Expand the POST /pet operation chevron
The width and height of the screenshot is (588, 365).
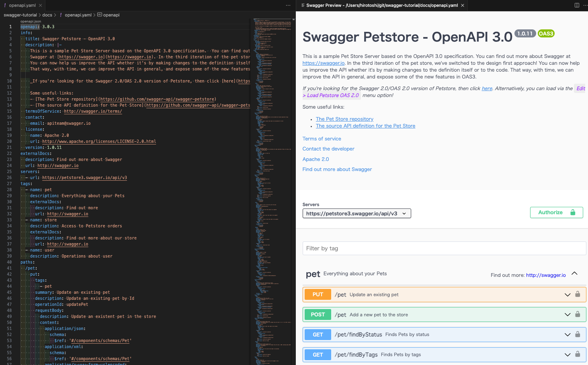point(568,315)
